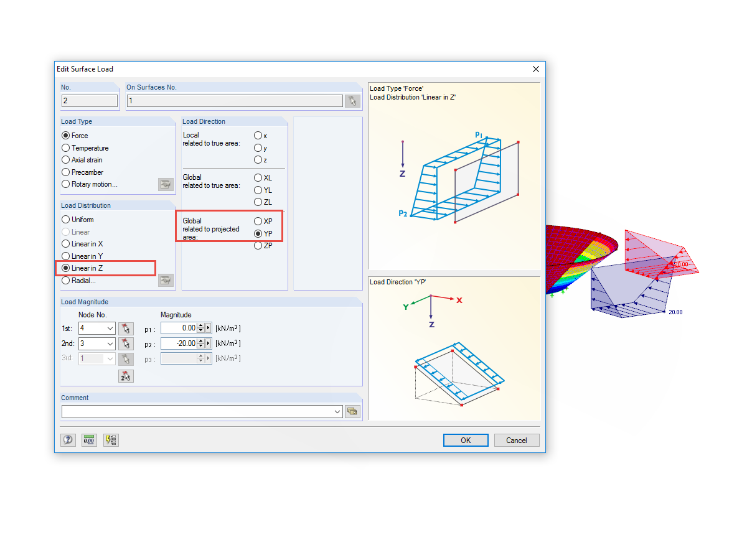747x560 pixels.
Task: Expand the 2nd Node No. dropdown
Action: tap(111, 343)
